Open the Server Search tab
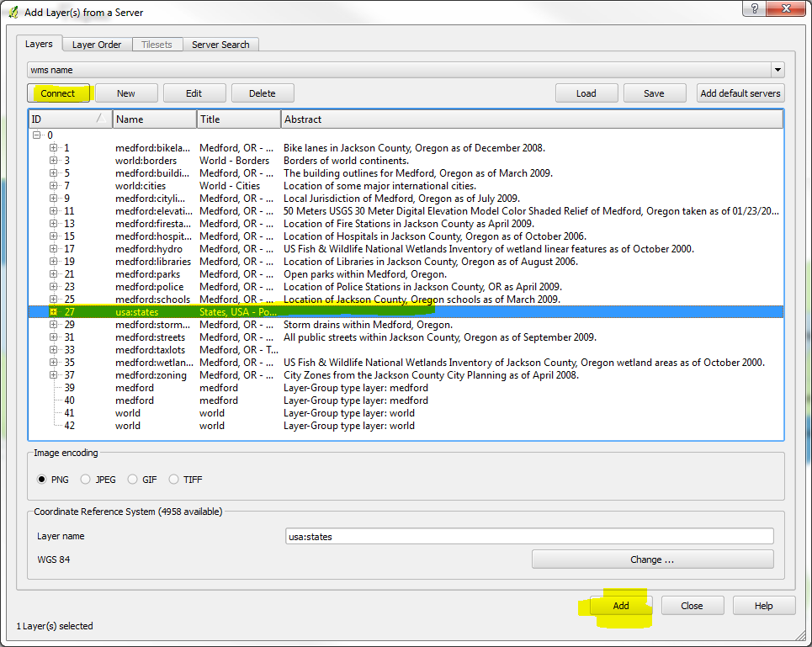 point(221,44)
